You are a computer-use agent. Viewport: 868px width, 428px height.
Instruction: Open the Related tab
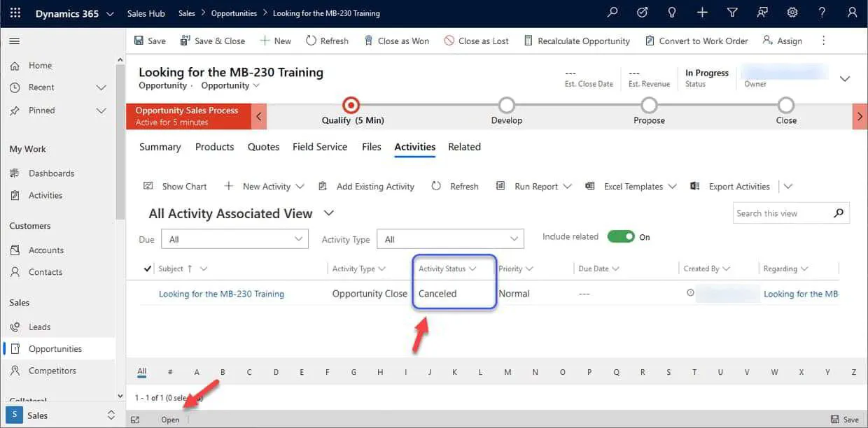coord(464,147)
